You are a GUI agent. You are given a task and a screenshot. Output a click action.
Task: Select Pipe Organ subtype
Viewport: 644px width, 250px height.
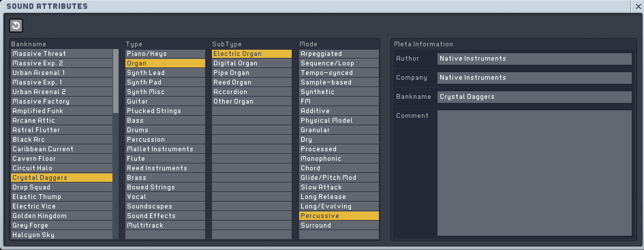coord(251,73)
